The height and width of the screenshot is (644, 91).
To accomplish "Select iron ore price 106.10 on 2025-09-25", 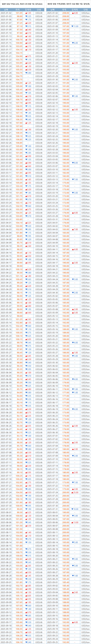I will (19, 642).
